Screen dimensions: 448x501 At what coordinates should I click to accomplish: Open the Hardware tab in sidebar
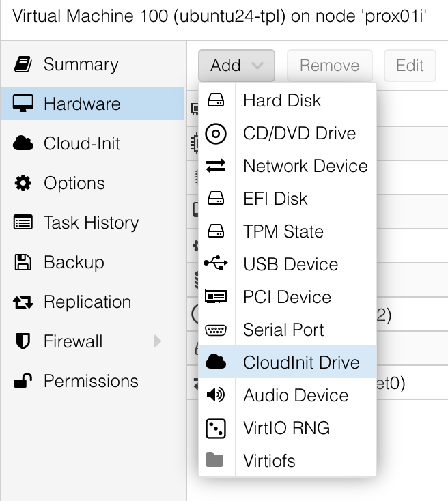(x=93, y=104)
